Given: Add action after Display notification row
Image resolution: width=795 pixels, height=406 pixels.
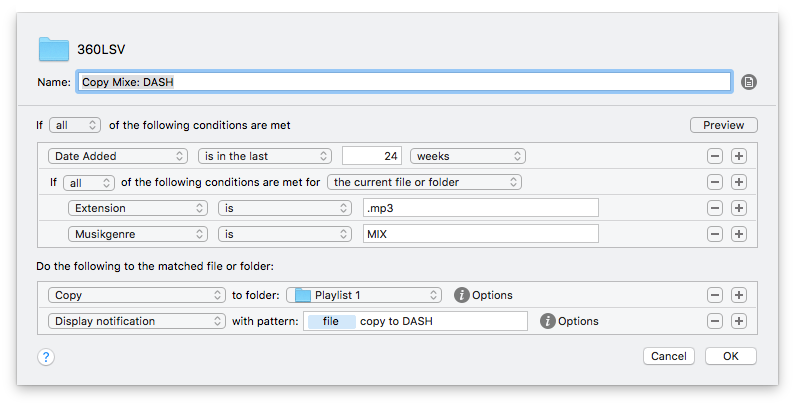Looking at the screenshot, I should click(x=739, y=321).
